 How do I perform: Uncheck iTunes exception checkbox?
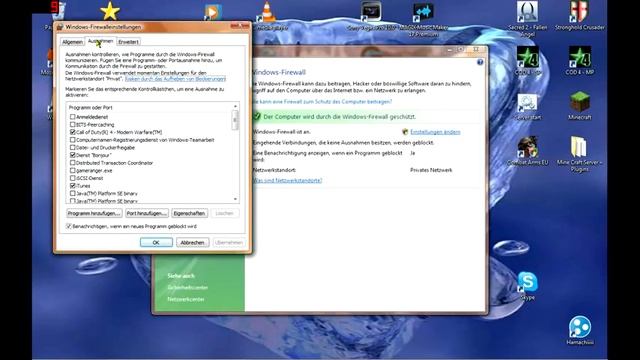[x=73, y=186]
